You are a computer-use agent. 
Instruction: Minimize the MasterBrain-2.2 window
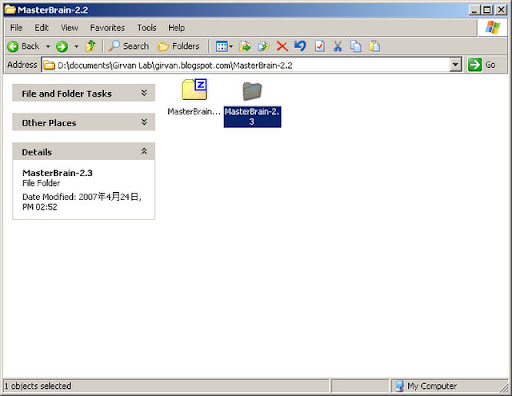pyautogui.click(x=474, y=10)
